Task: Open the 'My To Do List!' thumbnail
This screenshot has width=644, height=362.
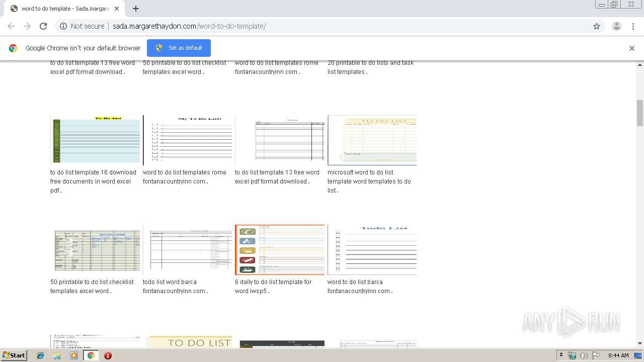Action: [188, 140]
